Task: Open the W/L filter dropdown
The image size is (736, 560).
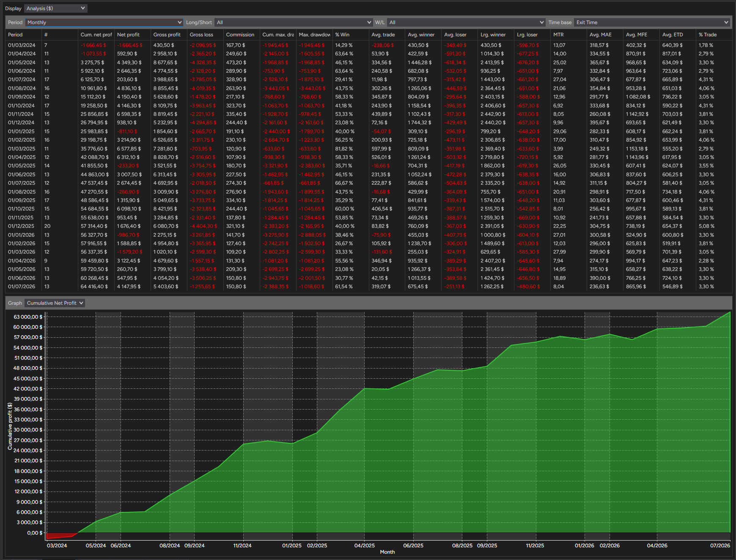Action: tap(466, 22)
